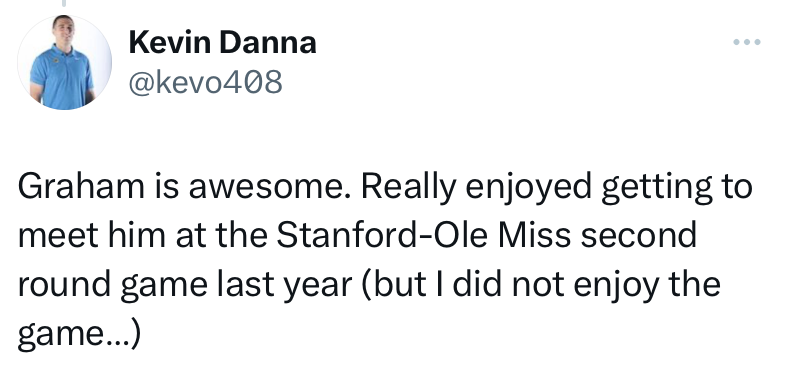Open Kevin Danna's profile picture

tap(64, 62)
